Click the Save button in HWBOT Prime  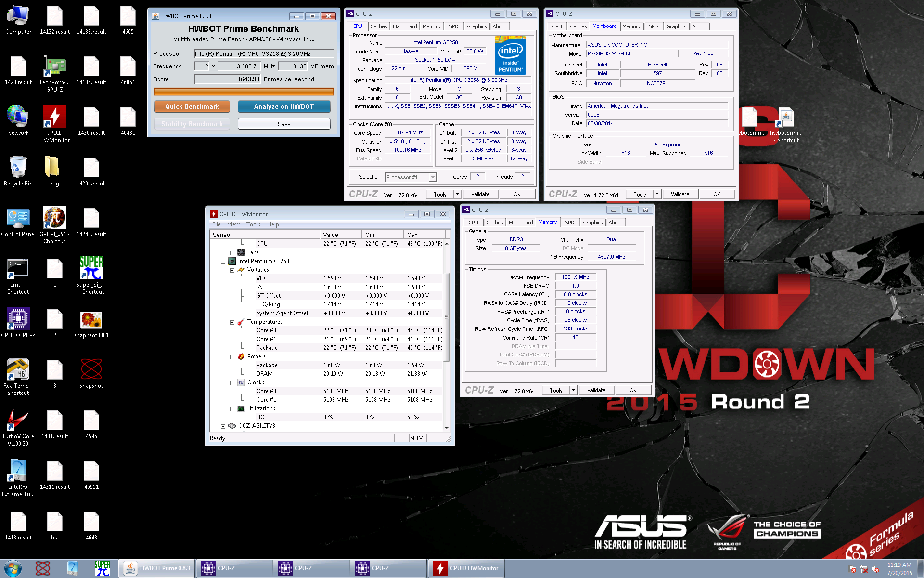(x=284, y=124)
